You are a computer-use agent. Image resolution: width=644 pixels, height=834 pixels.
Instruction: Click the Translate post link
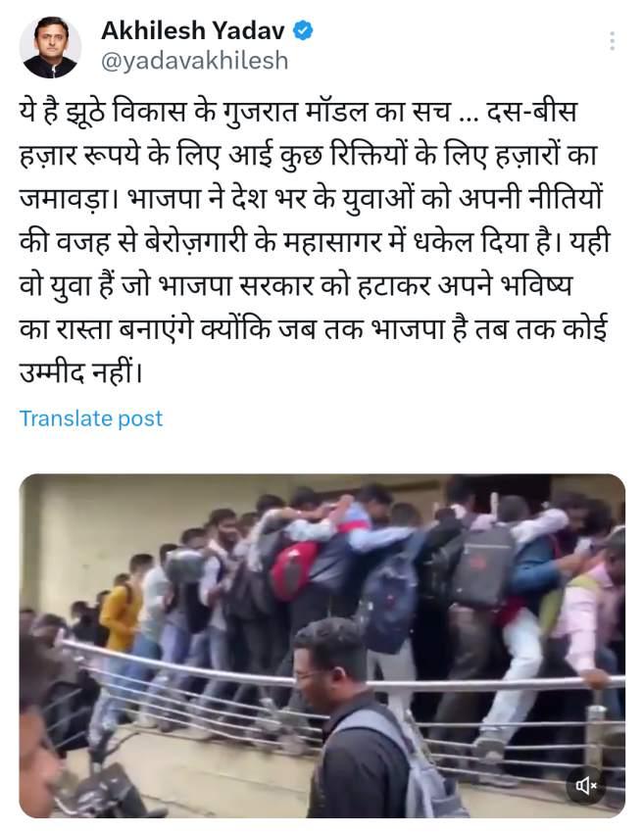coord(91,418)
